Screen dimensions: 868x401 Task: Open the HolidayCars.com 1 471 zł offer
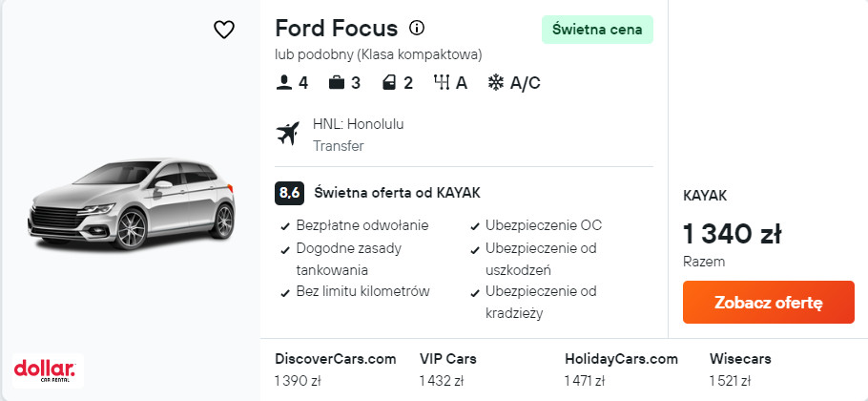pyautogui.click(x=621, y=369)
